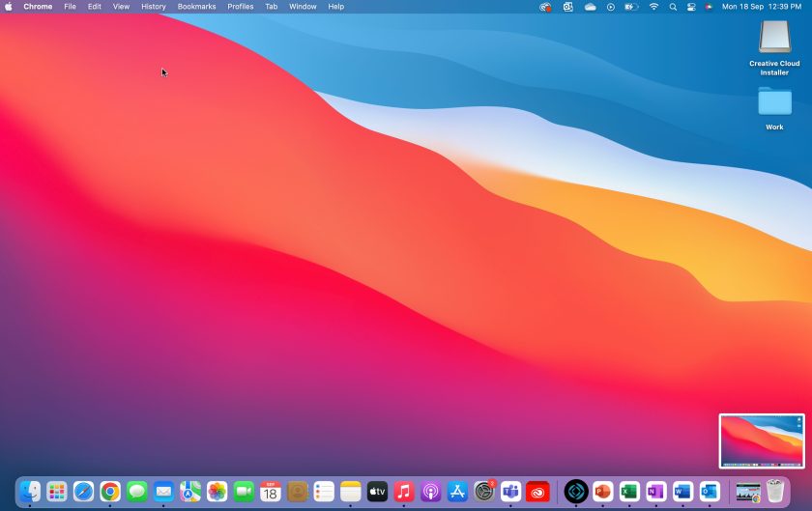Launch Adobe Creative Cloud from dock
This screenshot has height=511, width=812.
click(537, 492)
